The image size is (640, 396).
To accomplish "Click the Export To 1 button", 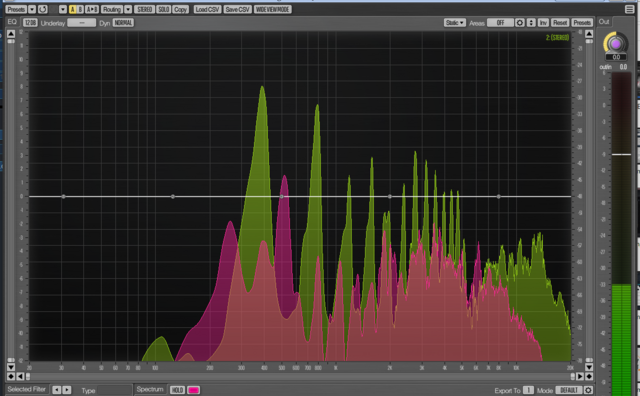I will (528, 390).
